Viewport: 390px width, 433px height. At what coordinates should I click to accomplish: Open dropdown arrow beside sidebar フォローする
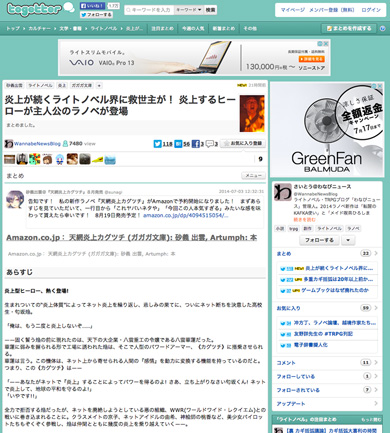[x=348, y=240]
